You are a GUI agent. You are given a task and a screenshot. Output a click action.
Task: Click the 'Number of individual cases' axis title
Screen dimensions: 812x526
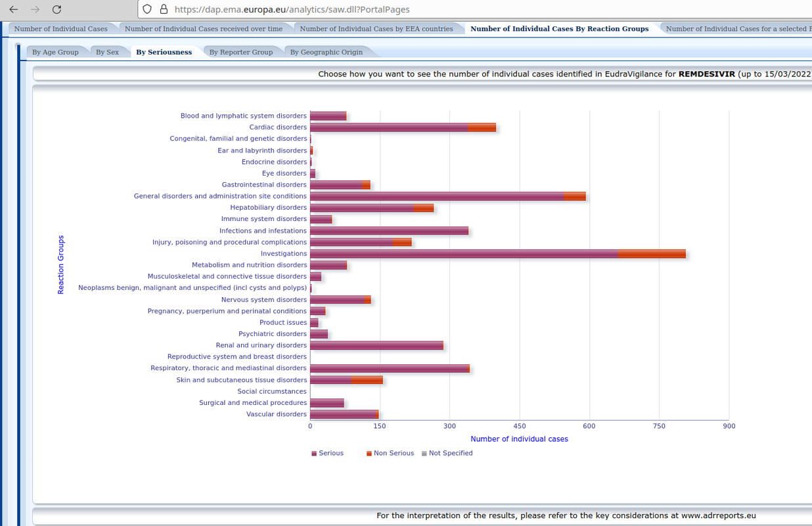pyautogui.click(x=519, y=439)
